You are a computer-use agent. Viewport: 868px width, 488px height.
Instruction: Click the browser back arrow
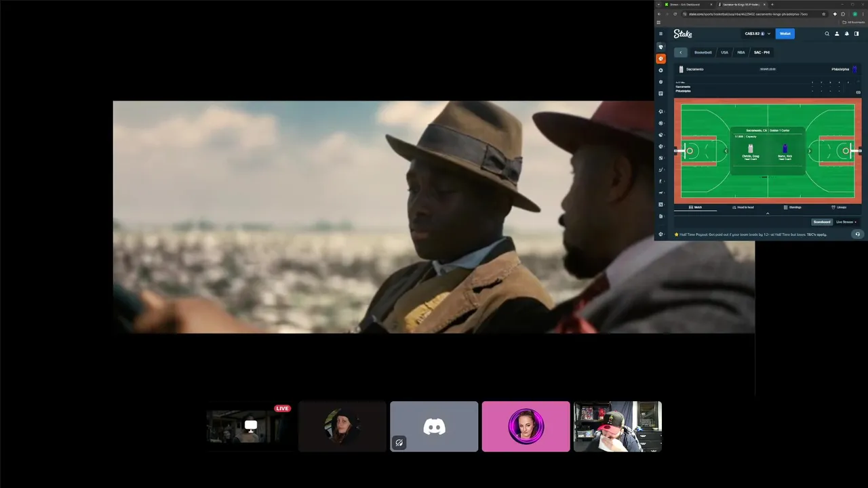click(x=658, y=14)
